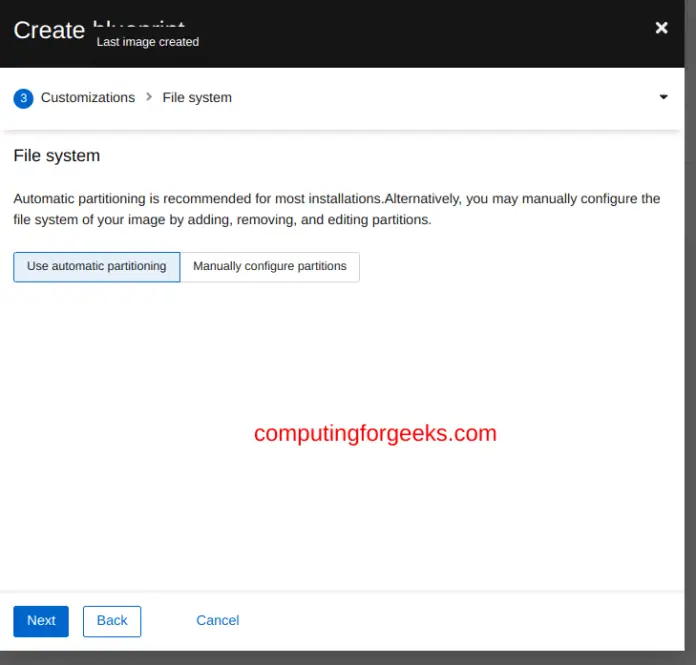Expand the wizard steps dropdown caret
Viewport: 696px width, 665px height.
tap(663, 98)
